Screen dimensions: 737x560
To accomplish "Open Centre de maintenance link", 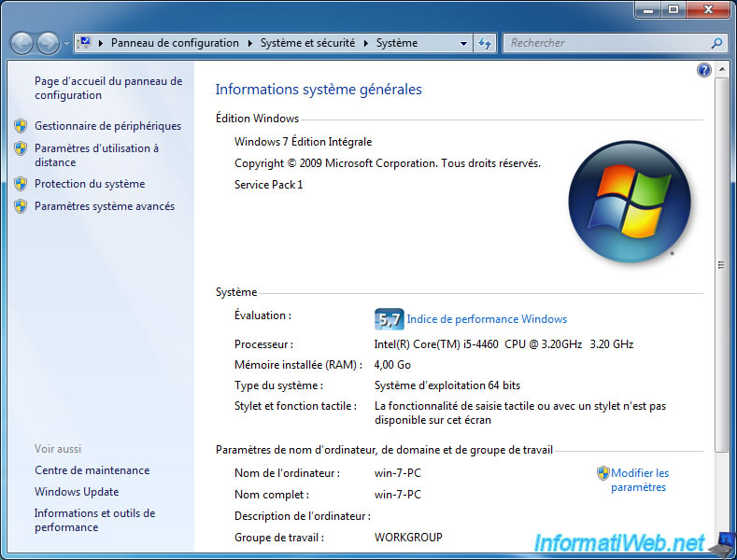I will [92, 470].
